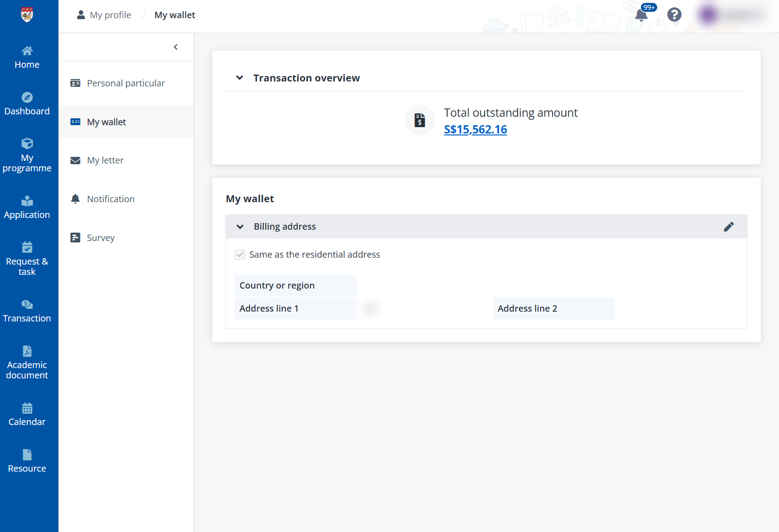Toggle Same as the residential address checkbox

point(240,254)
